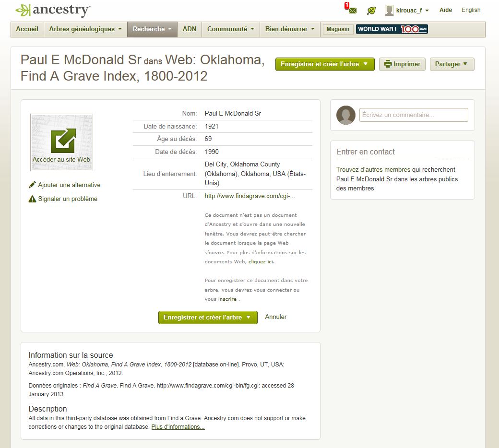Click the Annuler link
The height and width of the screenshot is (448, 499).
tap(275, 317)
